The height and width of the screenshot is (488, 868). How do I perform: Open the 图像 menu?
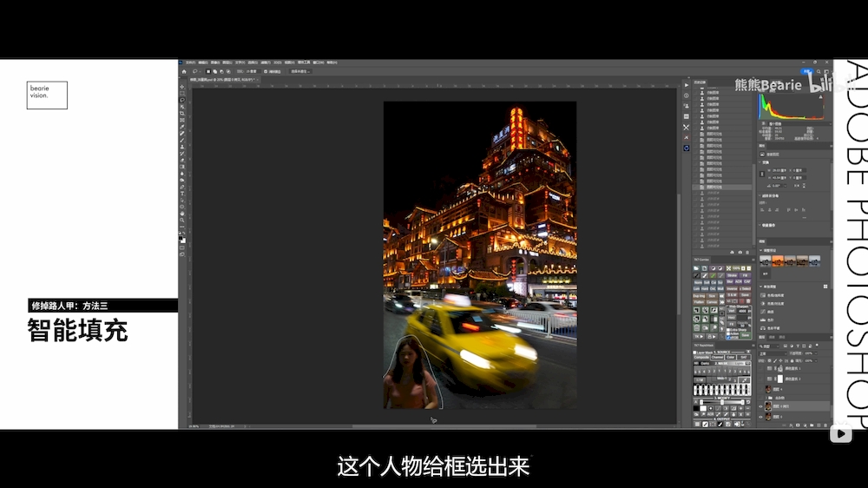(x=215, y=63)
